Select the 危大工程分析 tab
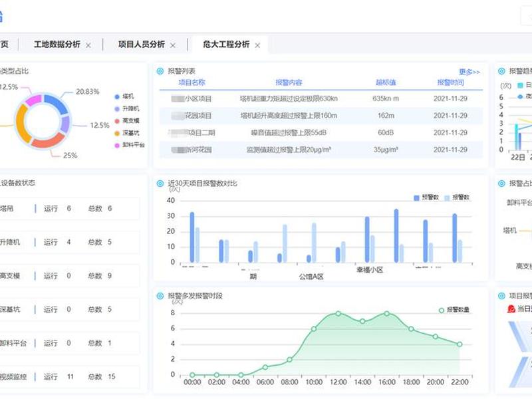This screenshot has width=532, height=399. [226, 45]
